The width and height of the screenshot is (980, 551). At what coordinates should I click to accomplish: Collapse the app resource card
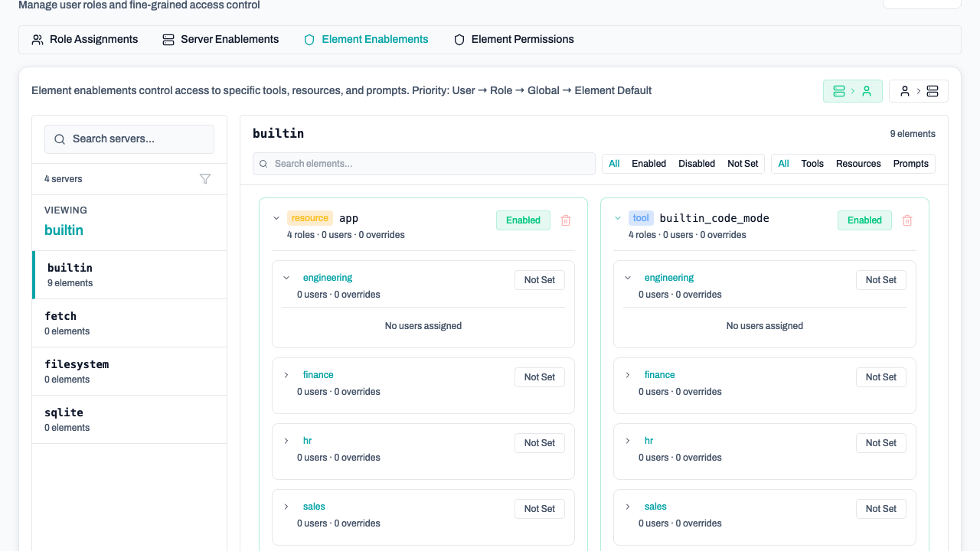click(276, 219)
